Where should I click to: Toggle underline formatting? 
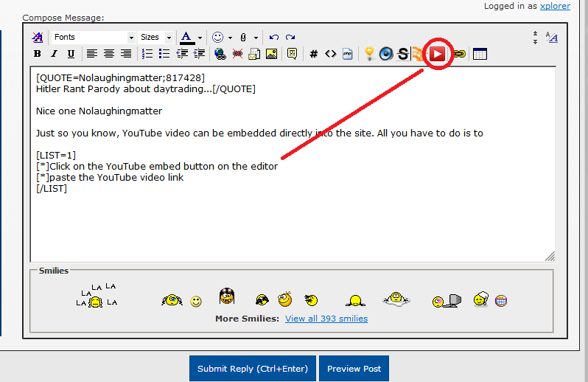pos(71,54)
